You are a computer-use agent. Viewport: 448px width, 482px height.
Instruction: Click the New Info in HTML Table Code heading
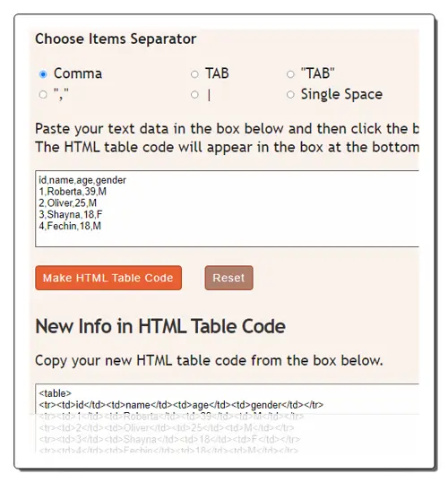tap(160, 326)
